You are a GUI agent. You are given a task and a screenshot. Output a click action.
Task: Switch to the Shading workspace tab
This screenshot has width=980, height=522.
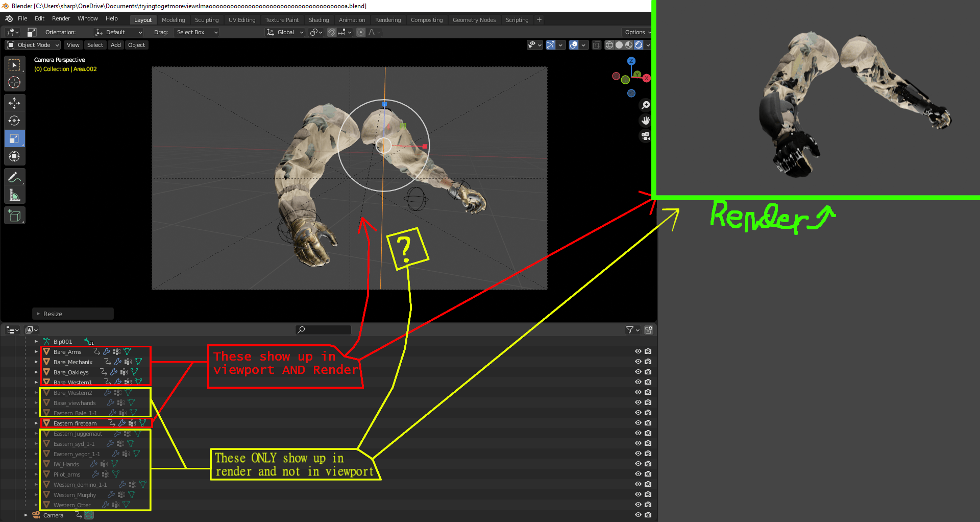click(x=319, y=20)
